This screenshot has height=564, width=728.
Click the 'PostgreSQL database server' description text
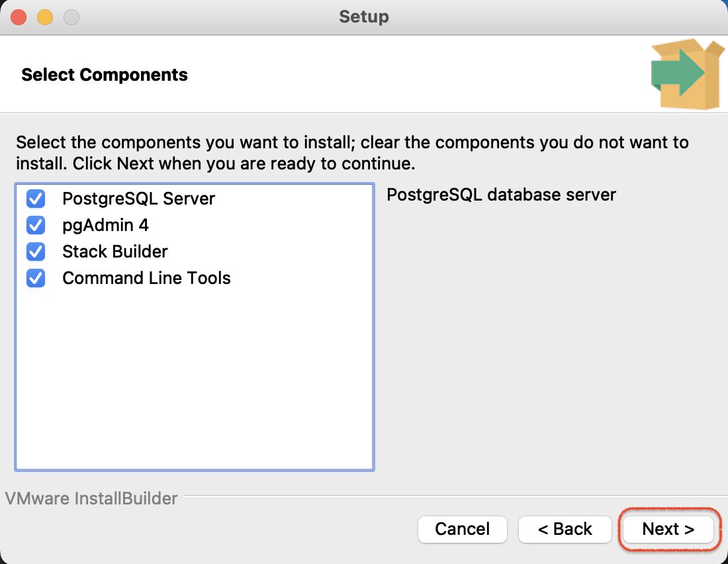coord(502,195)
